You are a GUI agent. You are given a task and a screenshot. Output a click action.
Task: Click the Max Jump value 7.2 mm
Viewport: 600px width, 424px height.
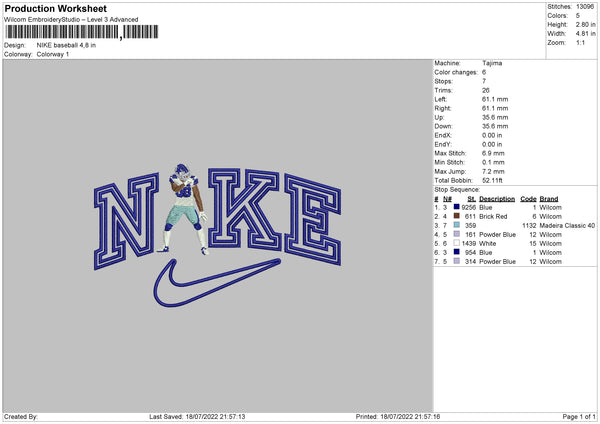(x=493, y=171)
